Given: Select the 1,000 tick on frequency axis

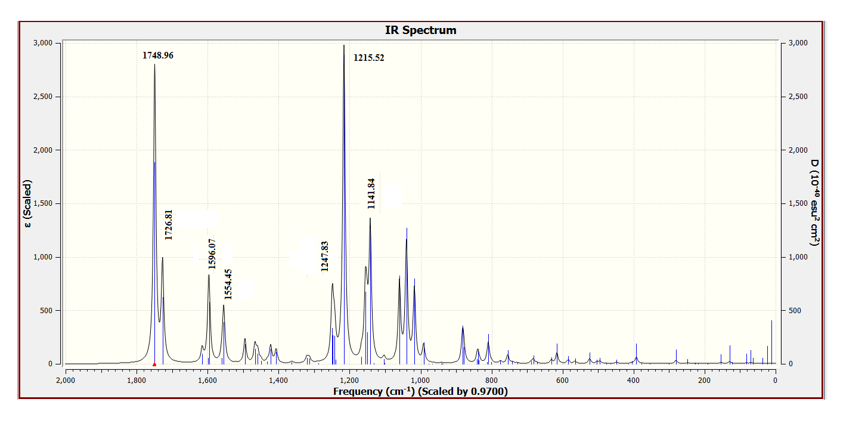Looking at the screenshot, I should pyautogui.click(x=420, y=381).
